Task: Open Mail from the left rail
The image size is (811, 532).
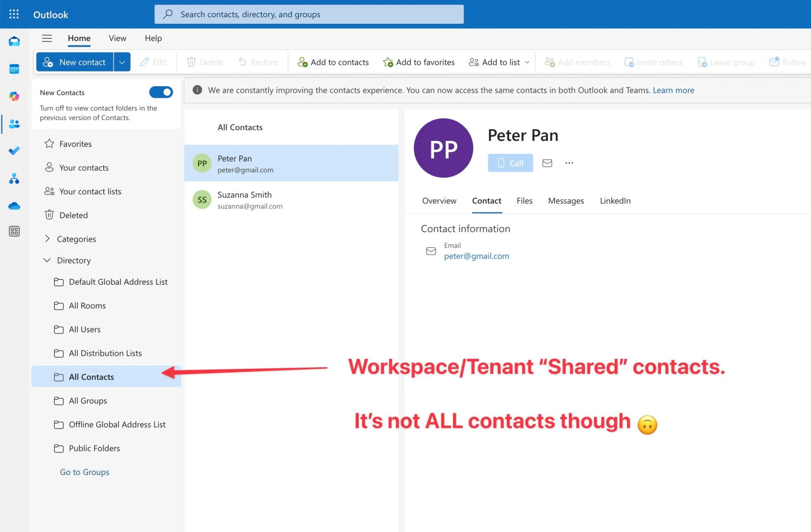Action: [14, 42]
